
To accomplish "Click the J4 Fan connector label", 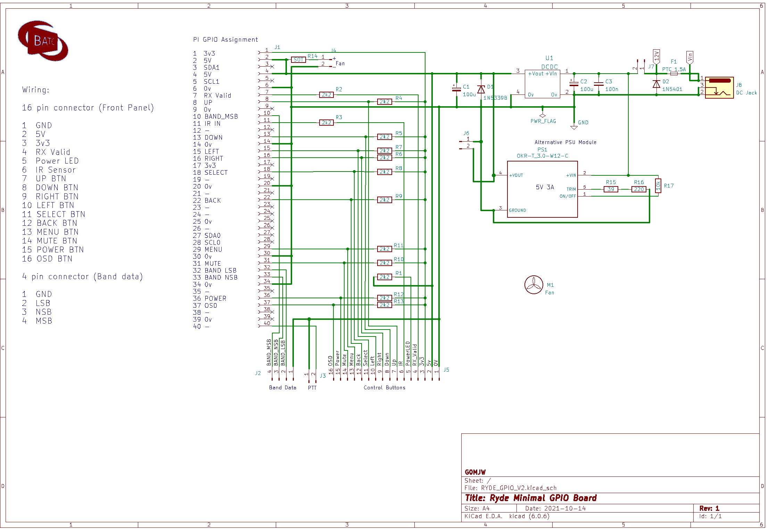I will coord(340,64).
